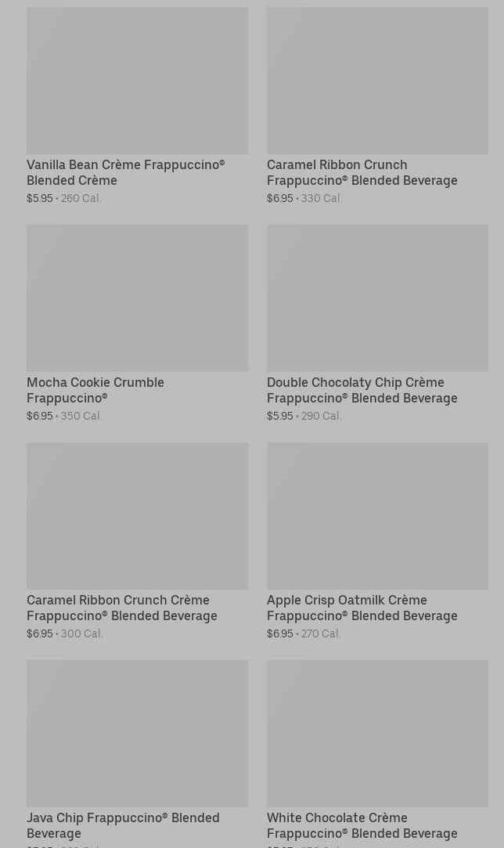
Task: Select the Mocha Cookie Crumble Frappuccino picture
Action: tap(137, 298)
